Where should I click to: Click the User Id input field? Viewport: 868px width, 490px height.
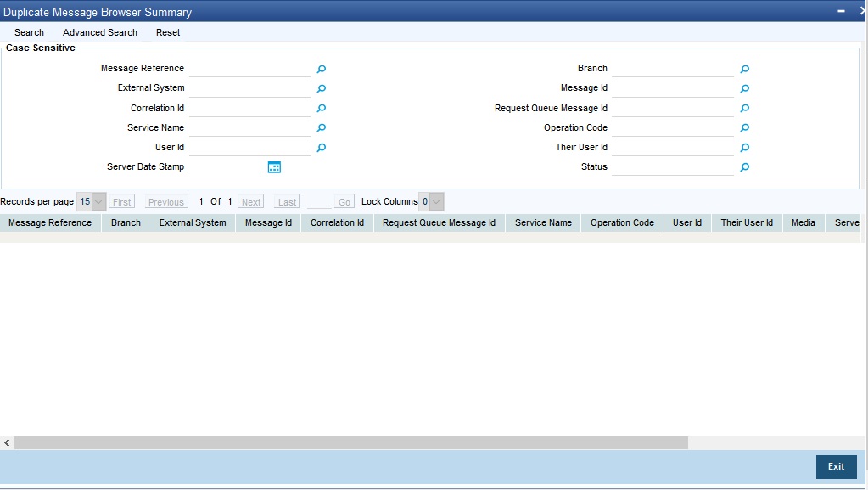[x=249, y=148]
